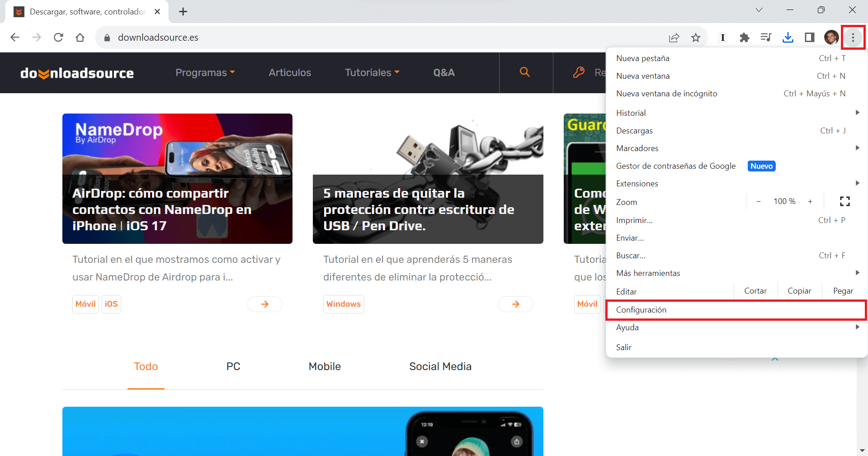Choose Imprimir... menu item
The image size is (868, 456).
[737, 220]
